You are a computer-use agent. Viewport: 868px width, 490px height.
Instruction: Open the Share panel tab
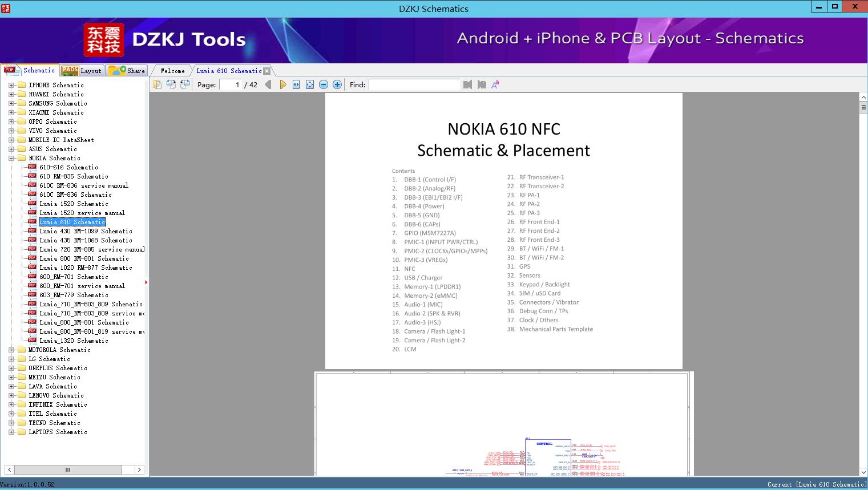click(x=127, y=71)
